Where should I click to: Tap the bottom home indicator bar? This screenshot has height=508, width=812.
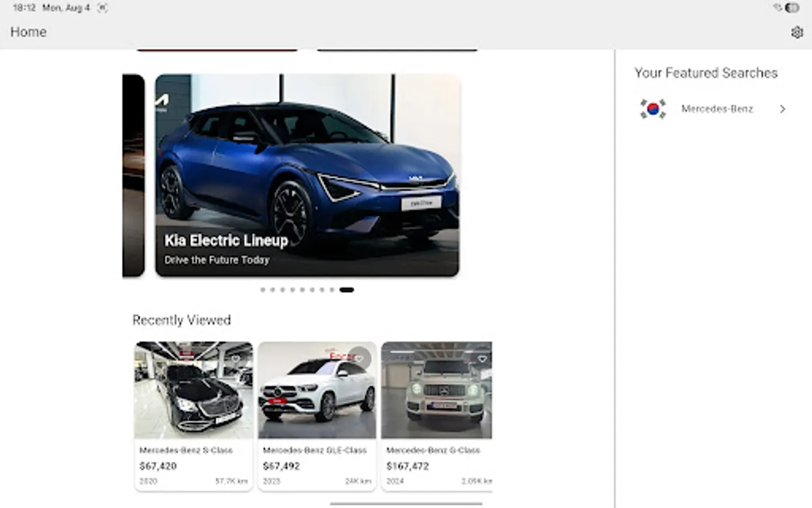[x=406, y=503]
